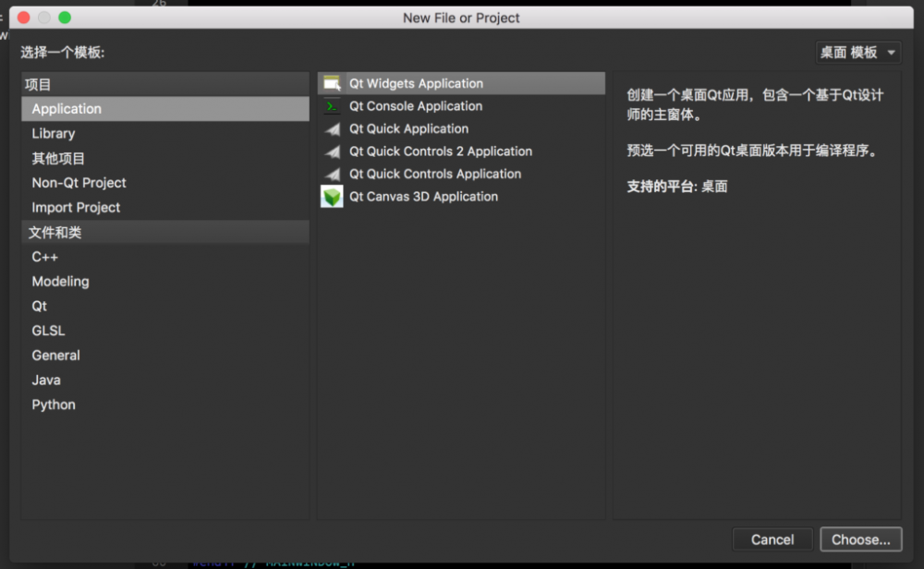Screen dimensions: 924x569
Task: Click the 项目 section header
Action: pos(165,84)
